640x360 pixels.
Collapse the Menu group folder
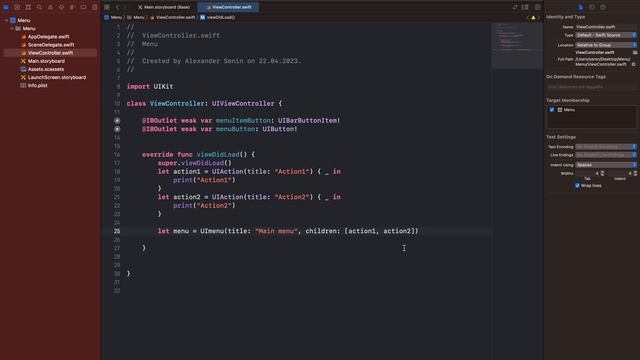[x=11, y=28]
